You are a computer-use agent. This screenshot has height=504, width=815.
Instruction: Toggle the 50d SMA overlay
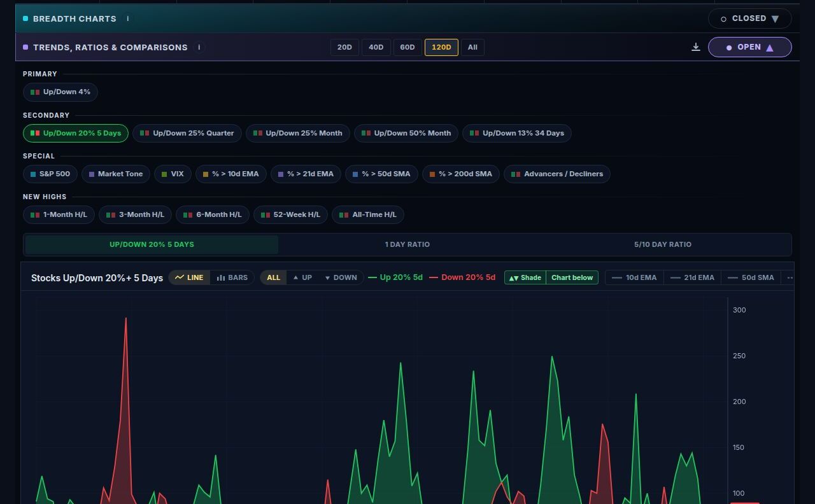point(751,277)
